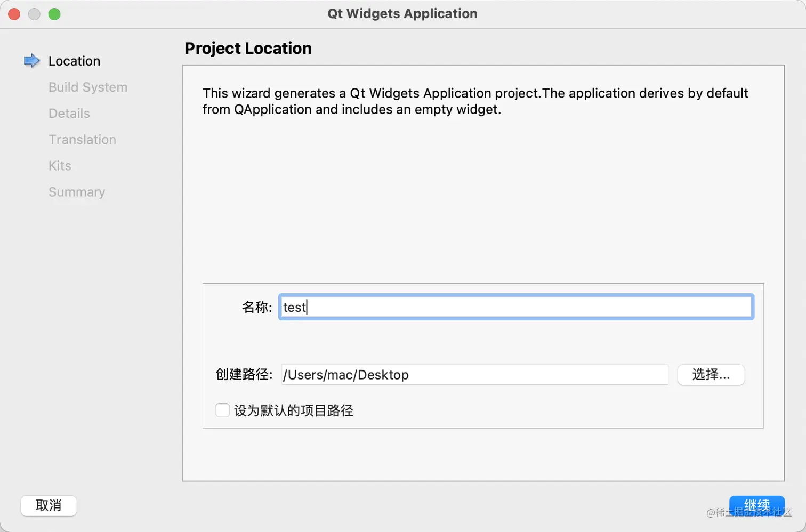Select the Kits wizard step

click(60, 165)
